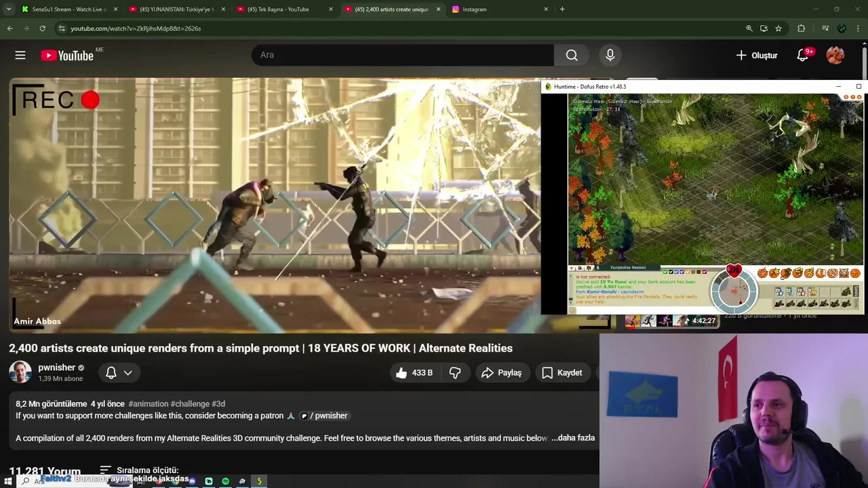This screenshot has height=488, width=868.
Task: View site information icon in address bar
Action: (x=62, y=28)
